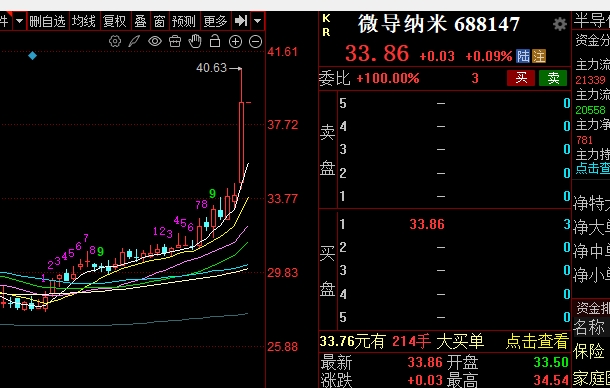Viewport: 610px width, 388px height.
Task: Open the 均线 menu item
Action: click(84, 21)
